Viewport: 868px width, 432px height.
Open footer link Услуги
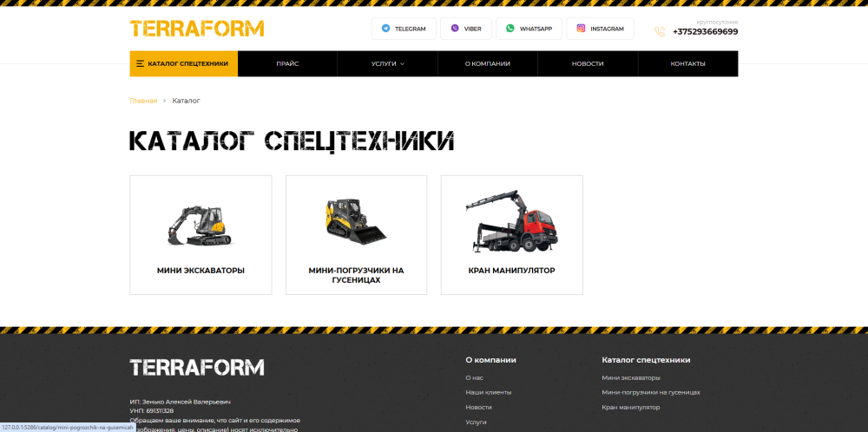(476, 422)
